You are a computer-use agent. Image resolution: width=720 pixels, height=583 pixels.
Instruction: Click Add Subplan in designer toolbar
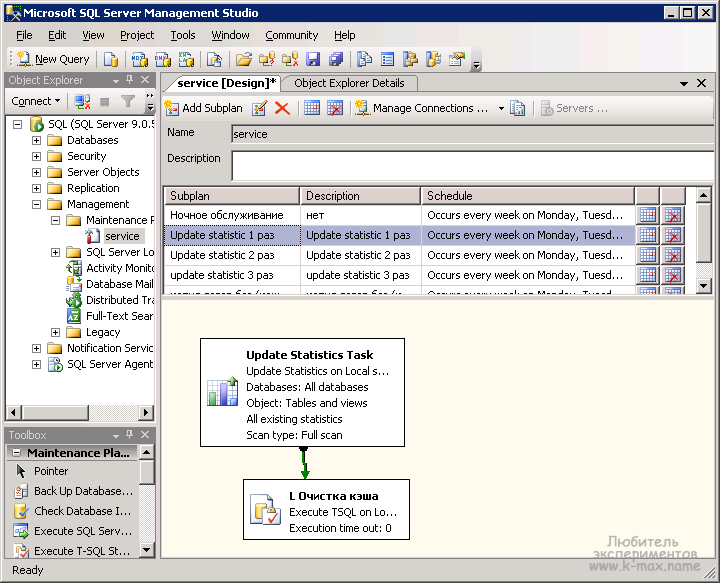[x=203, y=108]
